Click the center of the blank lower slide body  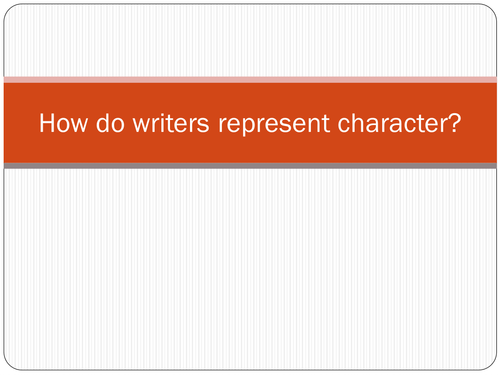click(250, 269)
